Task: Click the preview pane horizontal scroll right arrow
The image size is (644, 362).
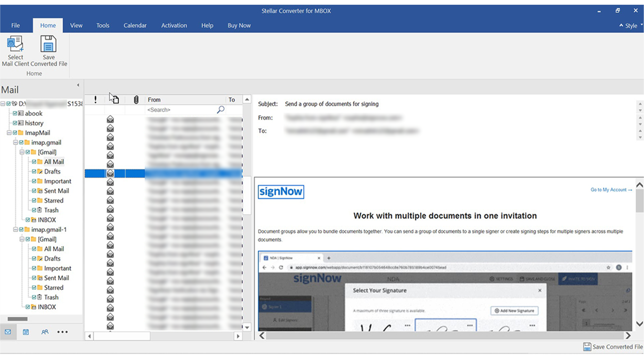Action: coord(628,336)
